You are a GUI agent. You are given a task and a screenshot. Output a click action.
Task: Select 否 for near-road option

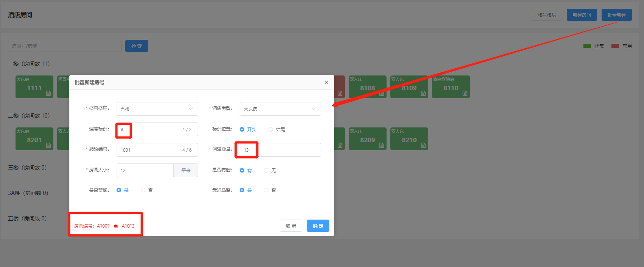(266, 190)
